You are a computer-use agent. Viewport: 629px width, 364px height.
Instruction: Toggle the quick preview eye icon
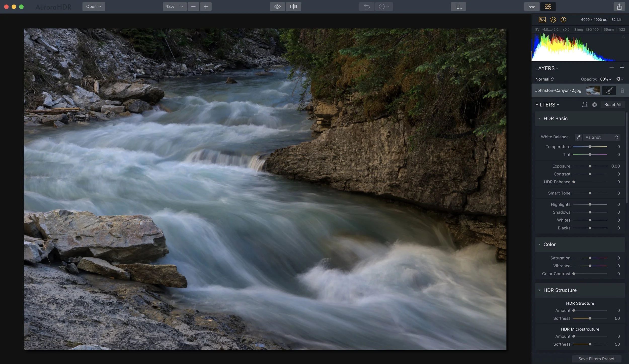click(277, 7)
